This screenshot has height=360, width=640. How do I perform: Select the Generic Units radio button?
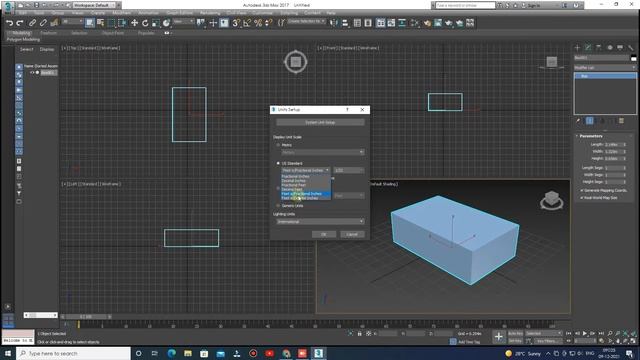point(278,206)
